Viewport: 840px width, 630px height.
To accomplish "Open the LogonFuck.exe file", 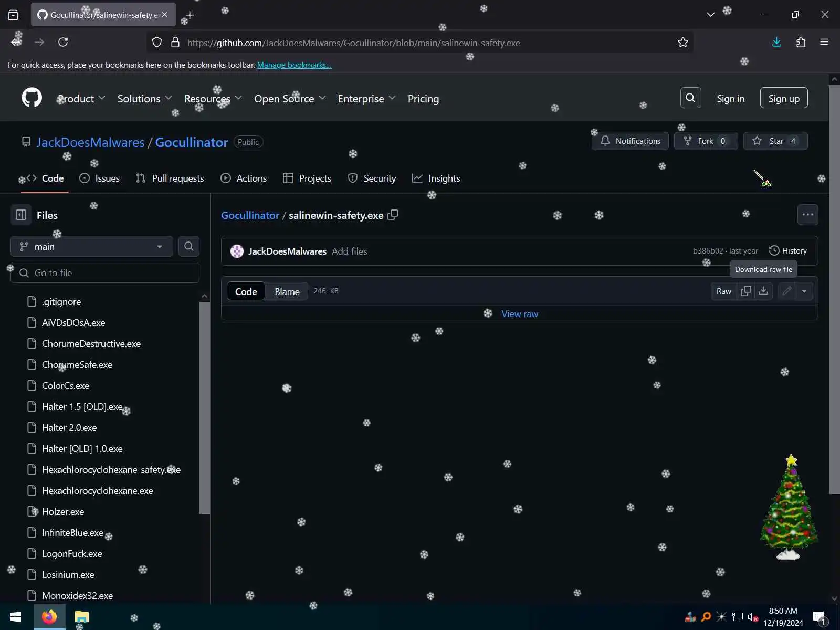I will pyautogui.click(x=72, y=553).
